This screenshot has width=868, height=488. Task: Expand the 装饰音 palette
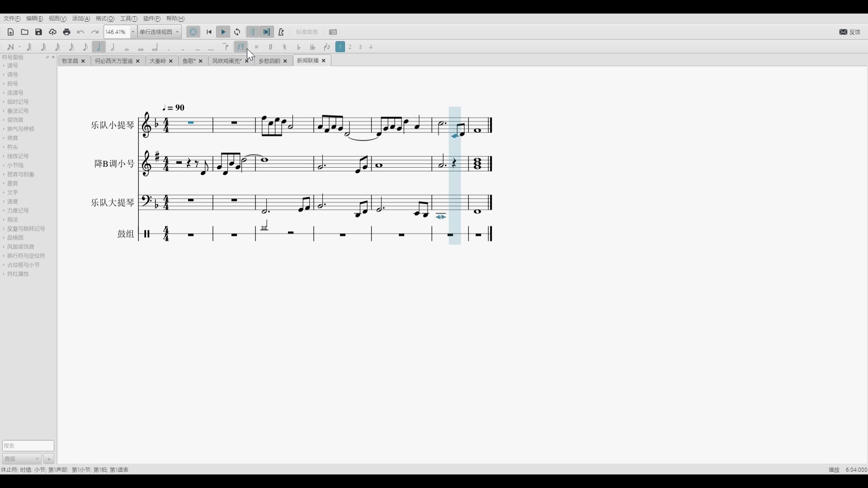coord(15,120)
